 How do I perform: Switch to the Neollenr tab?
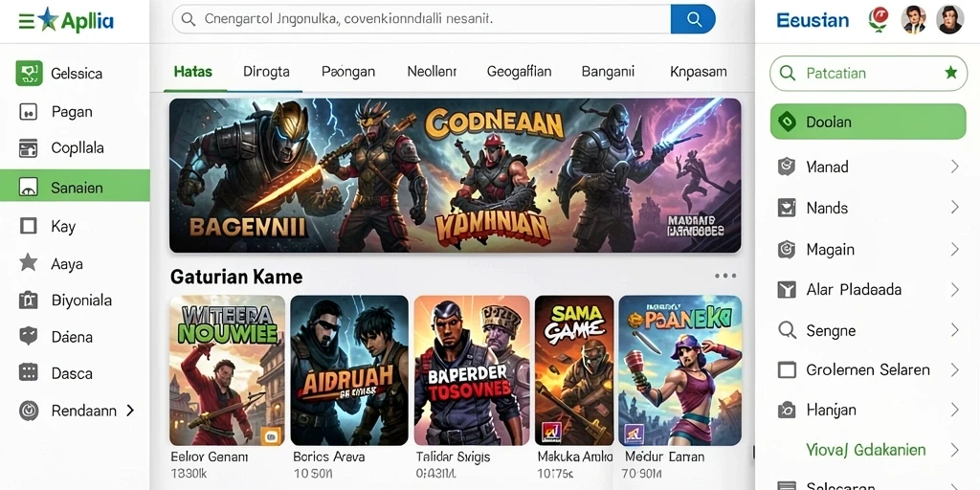tap(432, 71)
